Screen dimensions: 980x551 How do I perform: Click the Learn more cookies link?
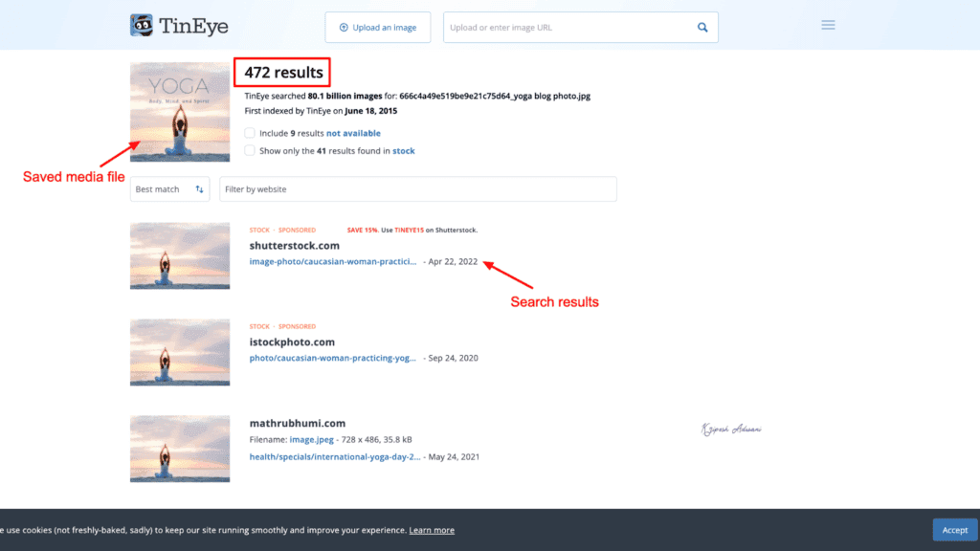click(x=431, y=529)
